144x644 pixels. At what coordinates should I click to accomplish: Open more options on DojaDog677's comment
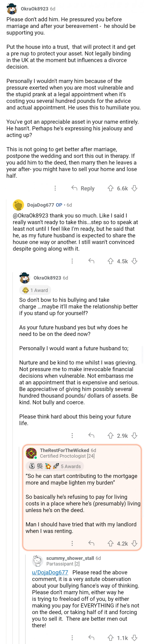click(x=72, y=261)
